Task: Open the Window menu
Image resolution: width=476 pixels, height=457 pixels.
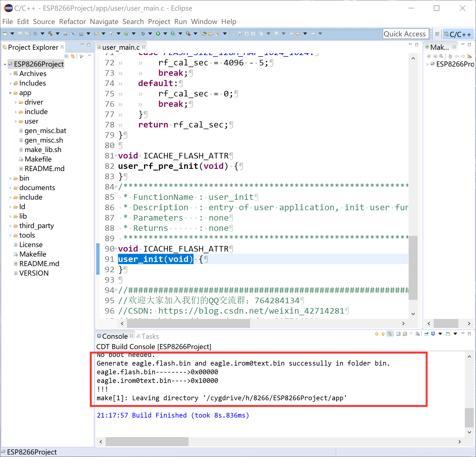Action: [204, 22]
